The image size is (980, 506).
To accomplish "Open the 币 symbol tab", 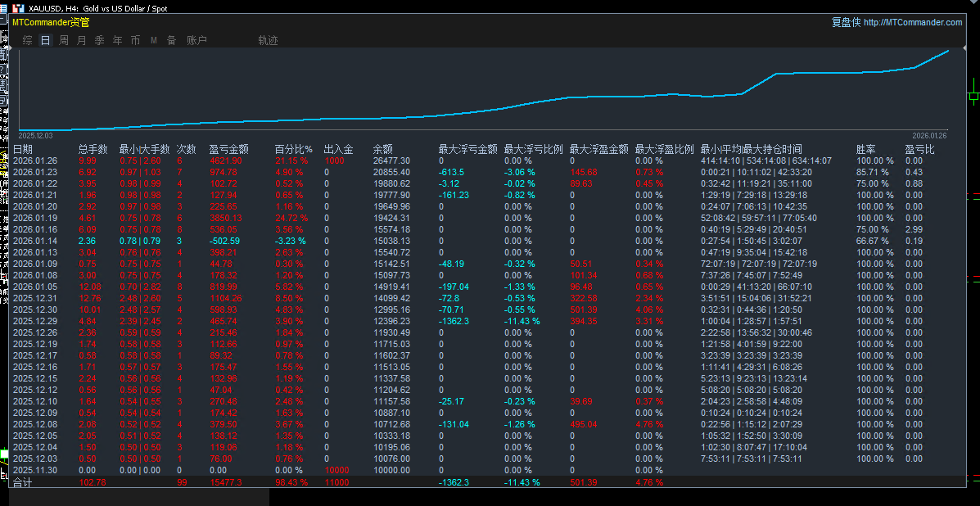I will coord(136,41).
